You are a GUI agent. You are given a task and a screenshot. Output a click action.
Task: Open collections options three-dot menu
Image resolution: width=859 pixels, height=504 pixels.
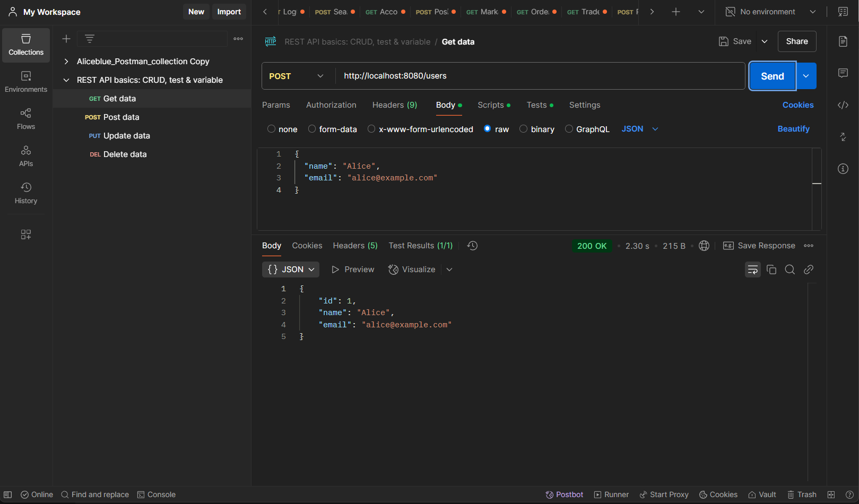pos(238,39)
